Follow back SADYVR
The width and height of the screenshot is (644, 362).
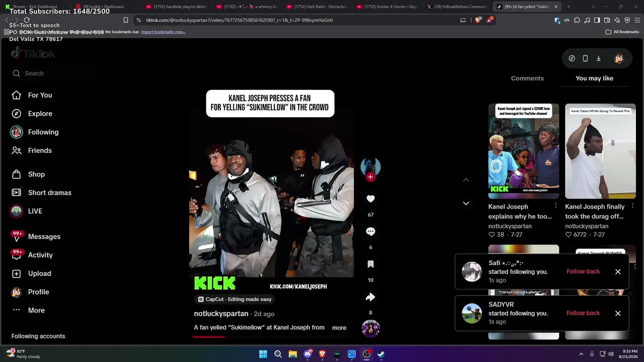(583, 313)
